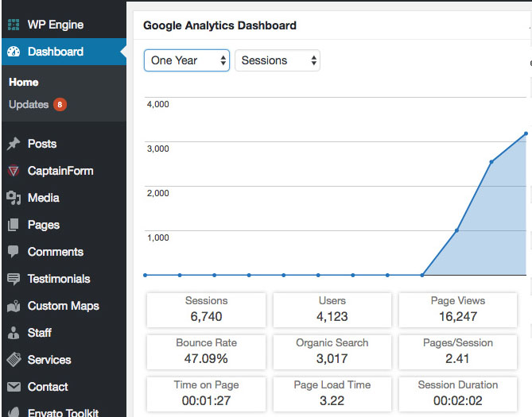Click the Time on Page 00:01:27 box
532x417 pixels.
click(x=206, y=394)
